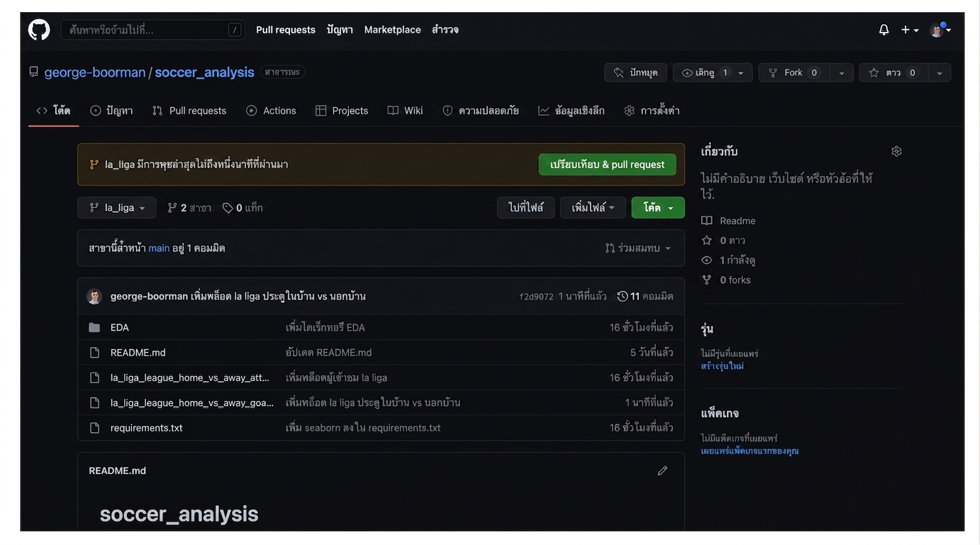The height and width of the screenshot is (545, 980).
Task: Open README.md file in list
Action: (x=138, y=353)
